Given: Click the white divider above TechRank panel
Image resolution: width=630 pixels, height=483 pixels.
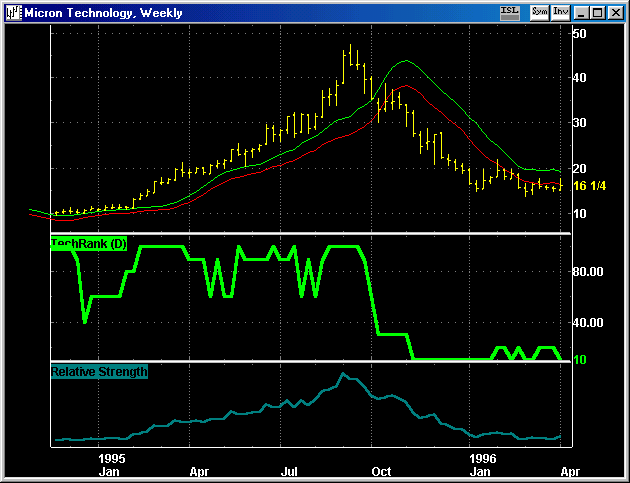Looking at the screenshot, I should point(311,233).
